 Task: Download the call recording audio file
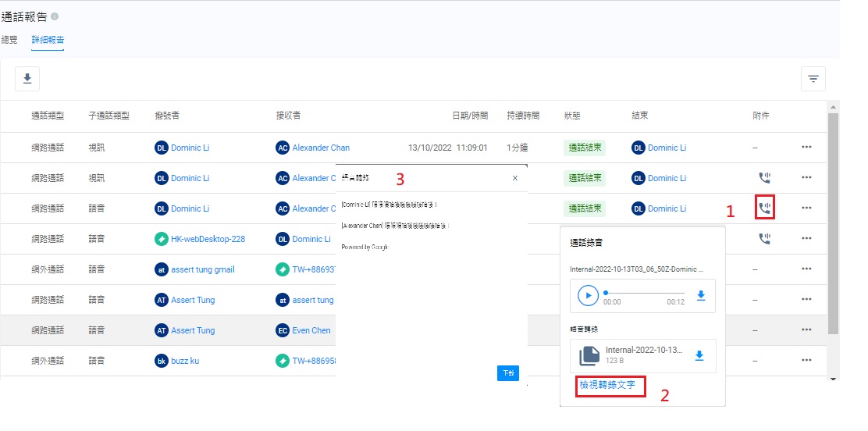click(x=700, y=295)
